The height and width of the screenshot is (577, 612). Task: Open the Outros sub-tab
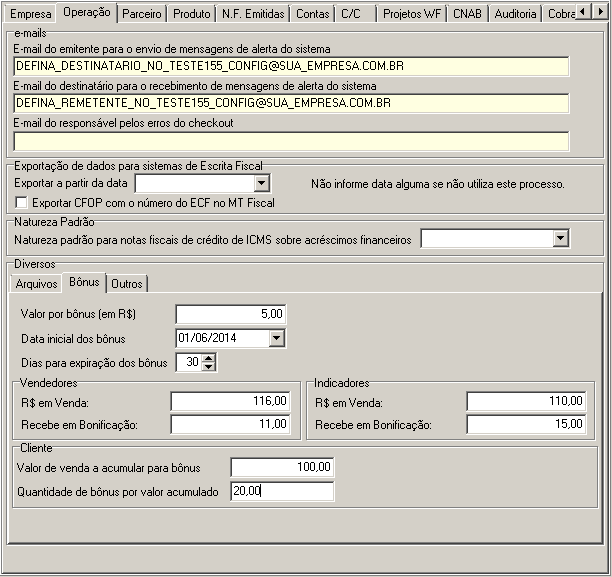(127, 284)
